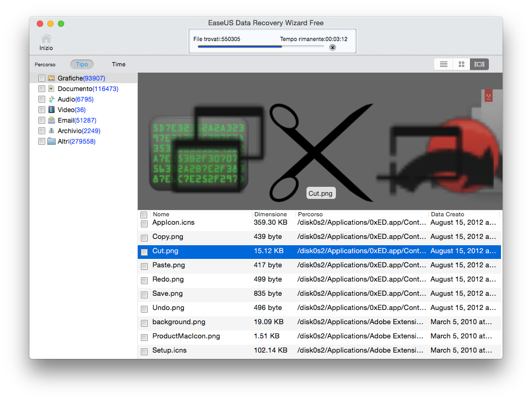Check the box for background.png
Viewport: 532px width, 401px height.
click(x=144, y=323)
